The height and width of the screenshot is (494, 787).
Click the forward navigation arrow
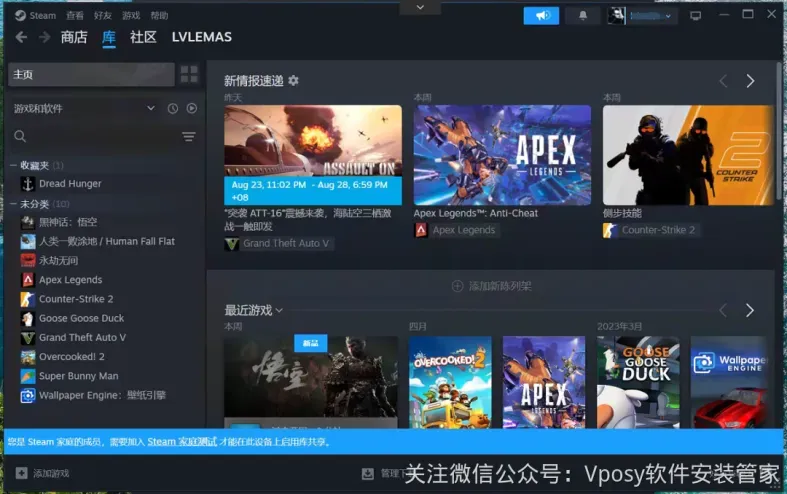click(45, 37)
